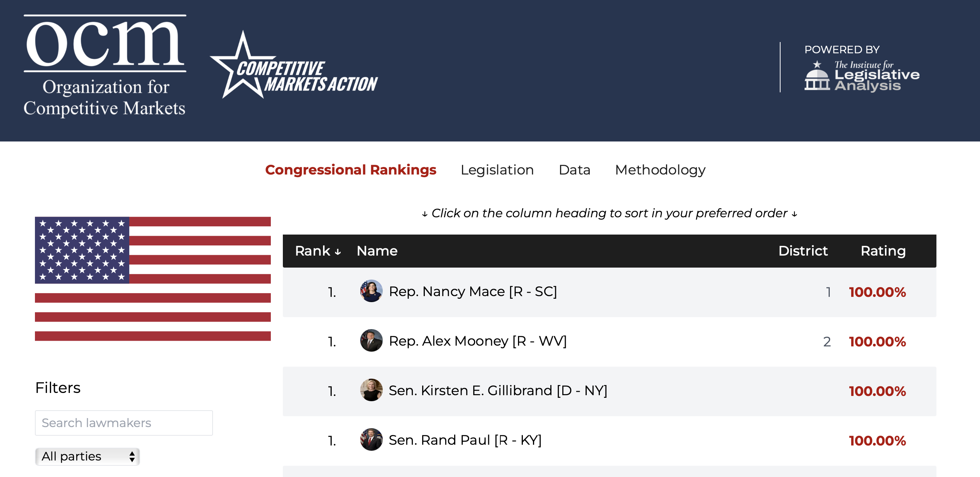Screen dimensions: 980x477
Task: Sort the table by Rank column
Action: pyautogui.click(x=317, y=251)
